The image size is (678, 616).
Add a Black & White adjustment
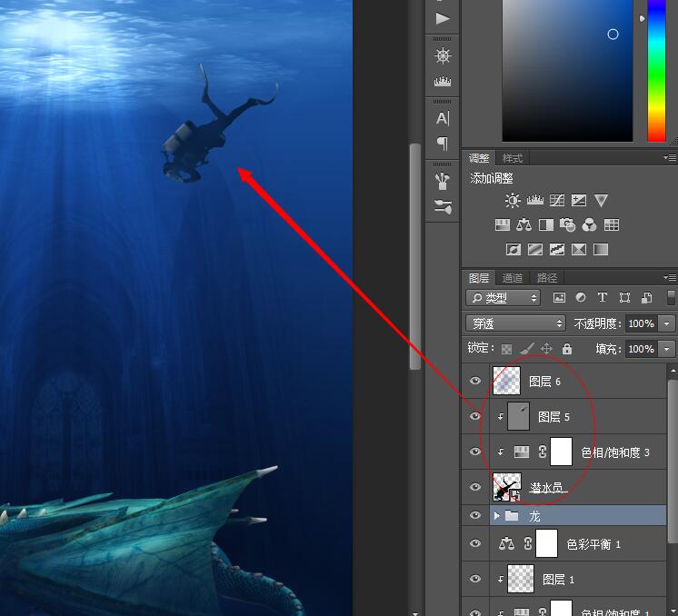point(546,224)
